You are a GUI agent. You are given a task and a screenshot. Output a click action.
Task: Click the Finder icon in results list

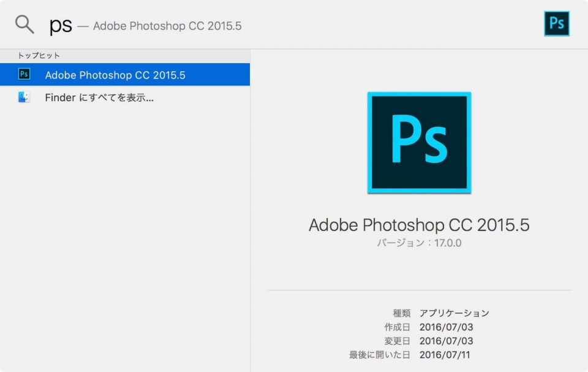tap(24, 97)
